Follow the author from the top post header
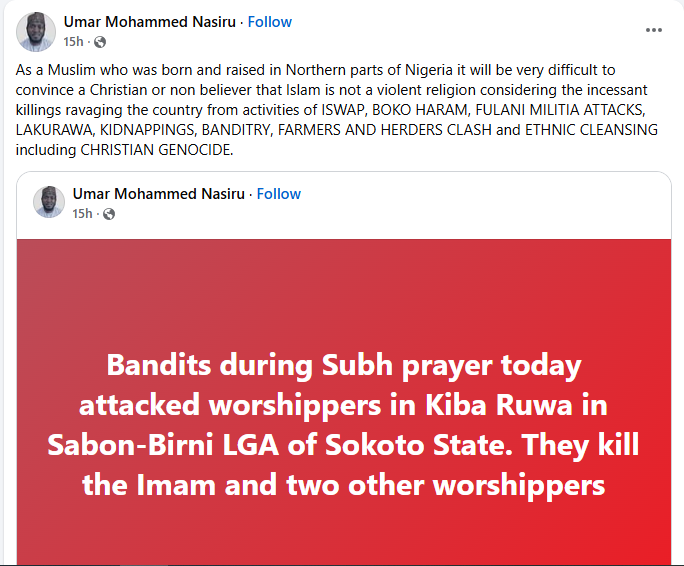 tap(270, 21)
